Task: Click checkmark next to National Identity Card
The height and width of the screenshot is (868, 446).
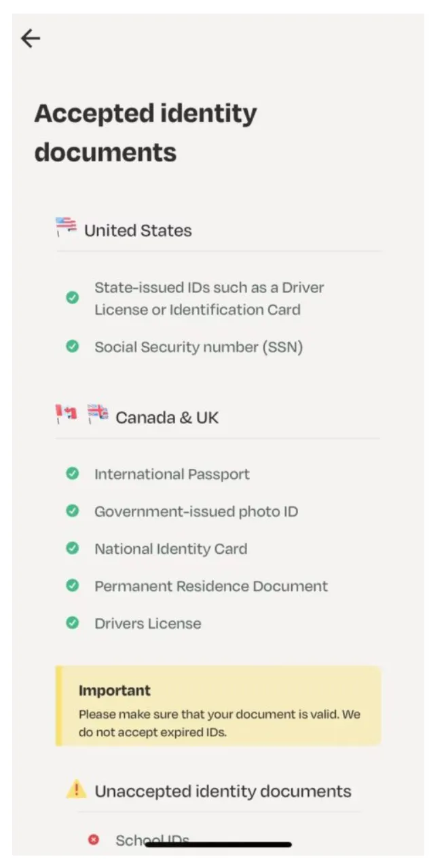Action: pyautogui.click(x=72, y=548)
